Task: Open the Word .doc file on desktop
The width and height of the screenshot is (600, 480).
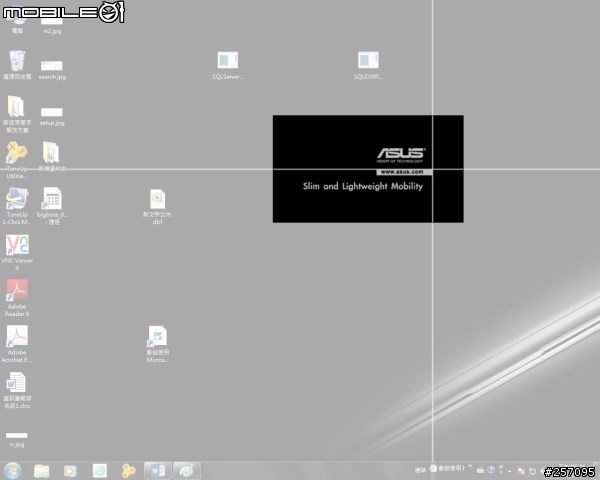Action: click(17, 390)
